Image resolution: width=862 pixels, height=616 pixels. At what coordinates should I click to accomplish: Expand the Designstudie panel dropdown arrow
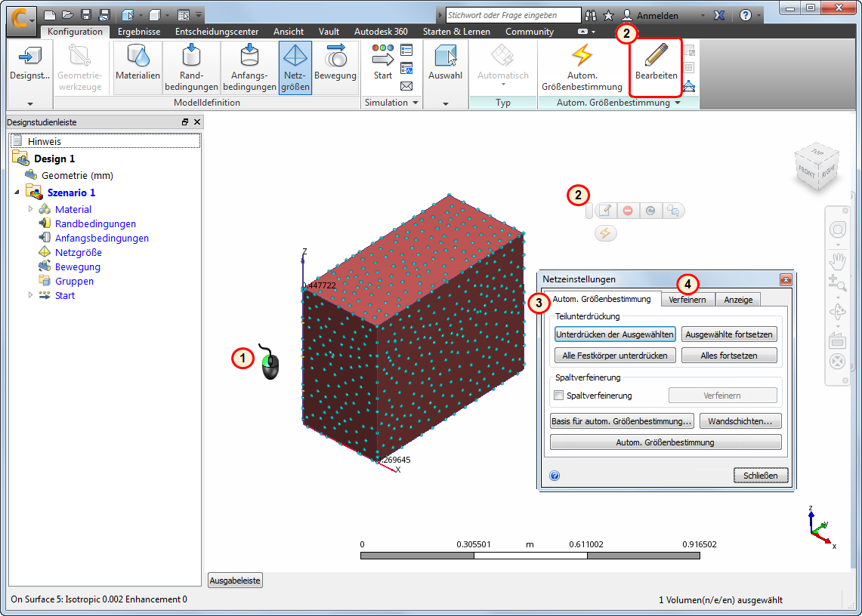pyautogui.click(x=30, y=103)
